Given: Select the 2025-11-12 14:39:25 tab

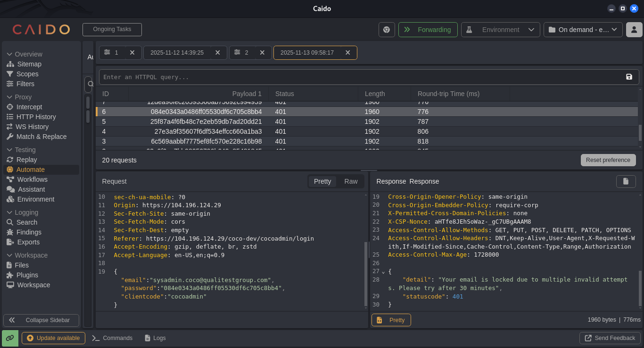Looking at the screenshot, I should [177, 53].
